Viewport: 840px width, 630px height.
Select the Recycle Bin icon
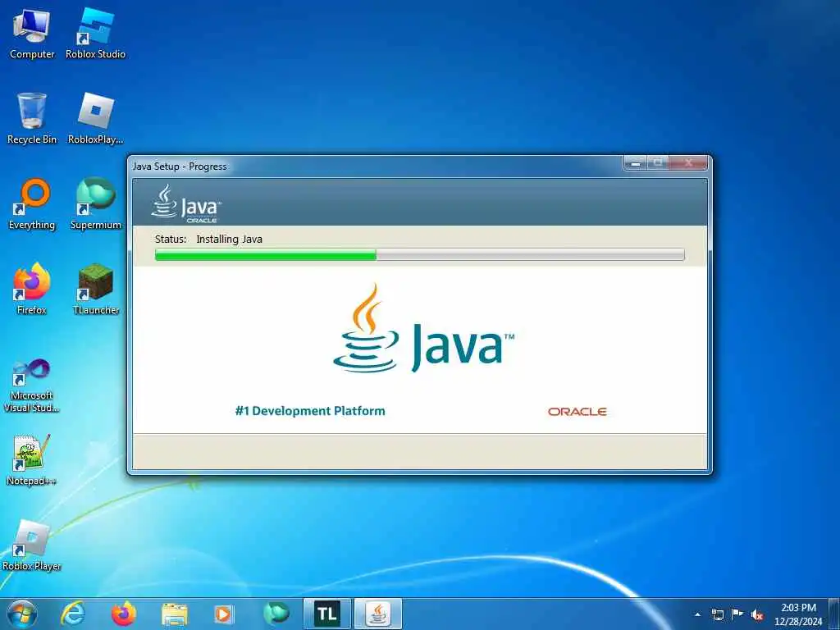tap(32, 118)
